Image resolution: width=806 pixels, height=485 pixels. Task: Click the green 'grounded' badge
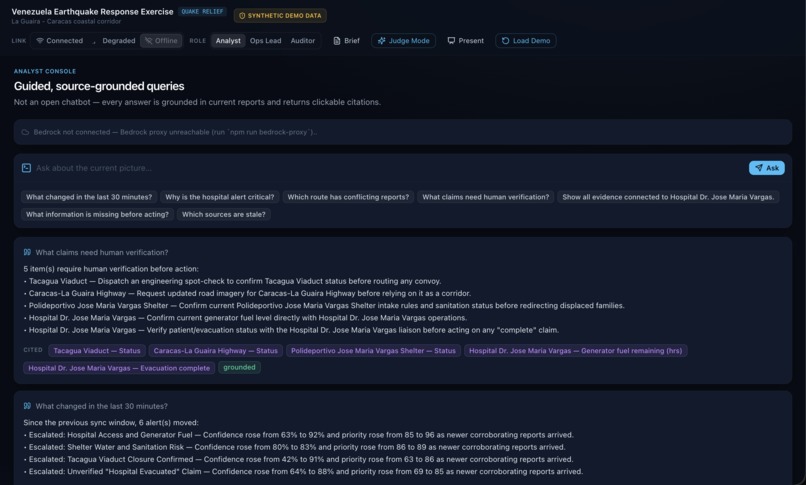click(239, 367)
